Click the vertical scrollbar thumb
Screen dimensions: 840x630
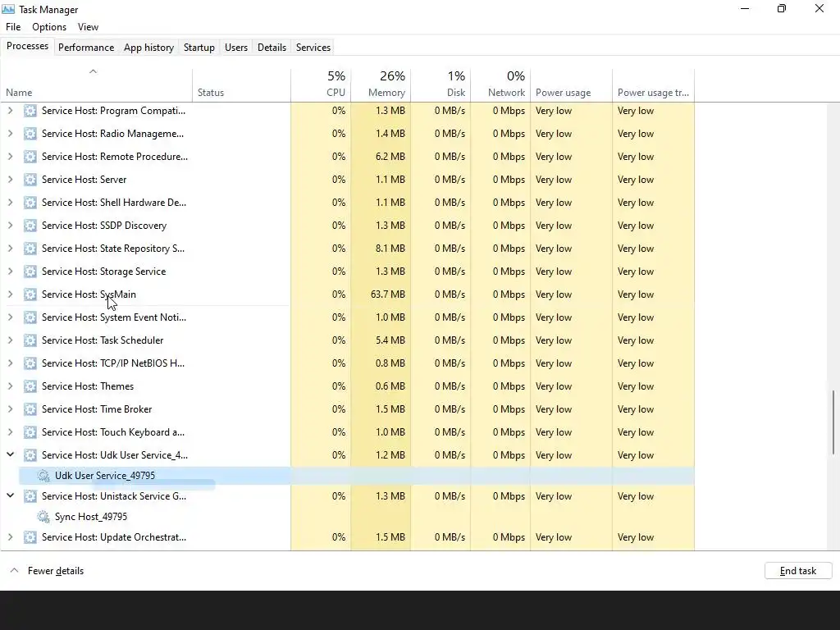[833, 422]
